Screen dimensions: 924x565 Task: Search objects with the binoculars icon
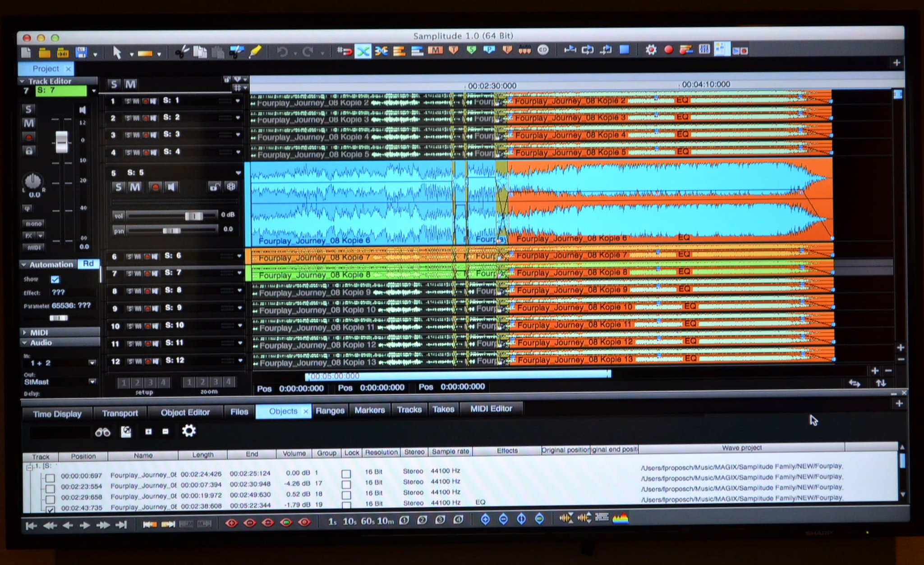pyautogui.click(x=102, y=433)
